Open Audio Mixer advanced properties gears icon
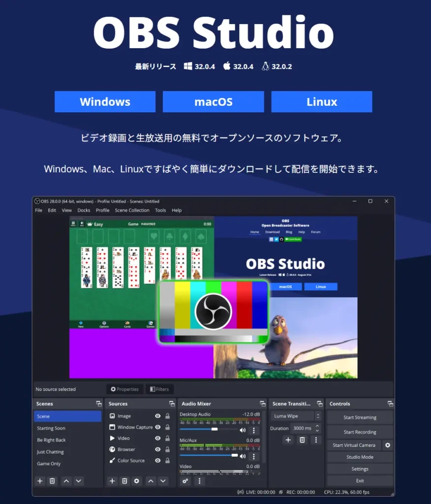The image size is (431, 504). point(185,481)
